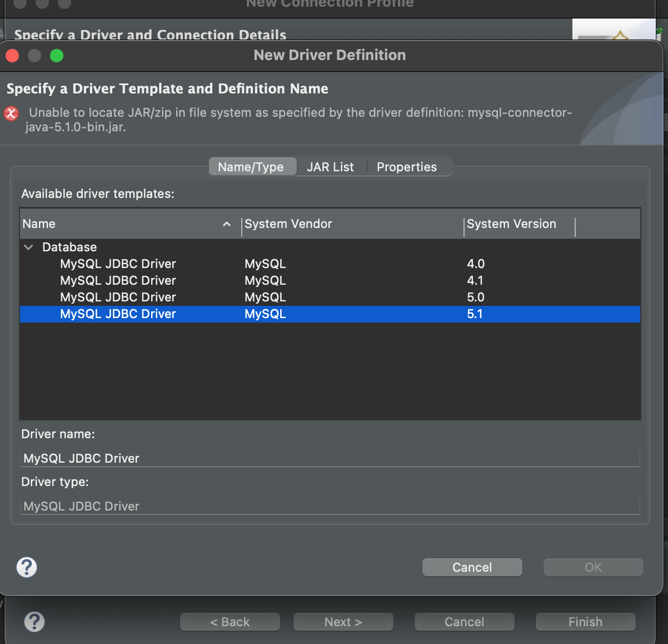Click the Driver type field
Image resolution: width=668 pixels, height=644 pixels.
point(330,506)
